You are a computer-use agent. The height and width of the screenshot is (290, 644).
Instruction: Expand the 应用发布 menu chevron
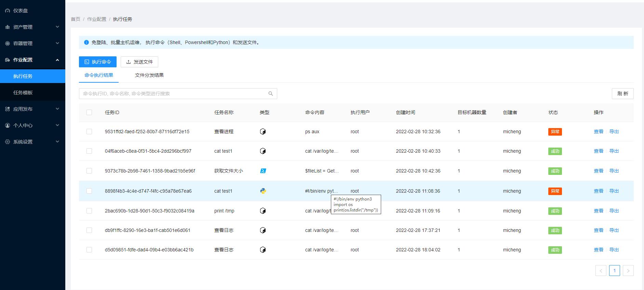[x=57, y=109]
